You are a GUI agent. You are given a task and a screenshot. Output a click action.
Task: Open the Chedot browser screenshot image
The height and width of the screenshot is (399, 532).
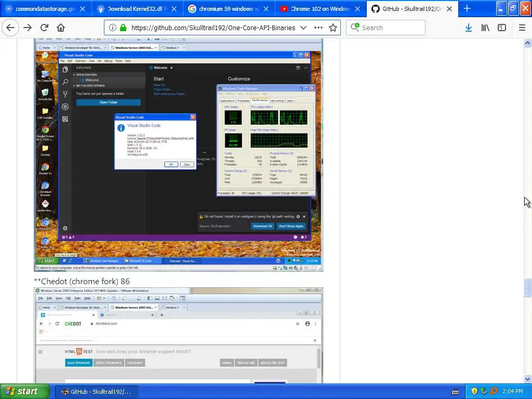point(179,336)
